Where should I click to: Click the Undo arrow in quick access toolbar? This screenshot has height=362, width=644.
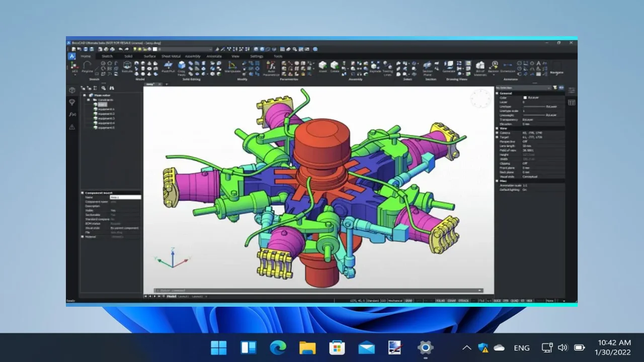click(120, 49)
